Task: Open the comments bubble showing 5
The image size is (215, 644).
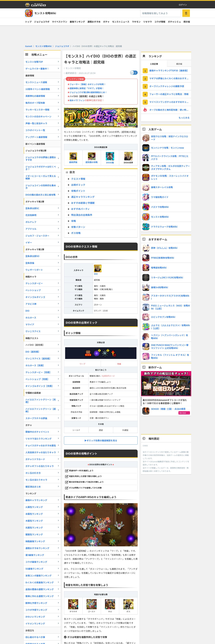Action: [134, 73]
